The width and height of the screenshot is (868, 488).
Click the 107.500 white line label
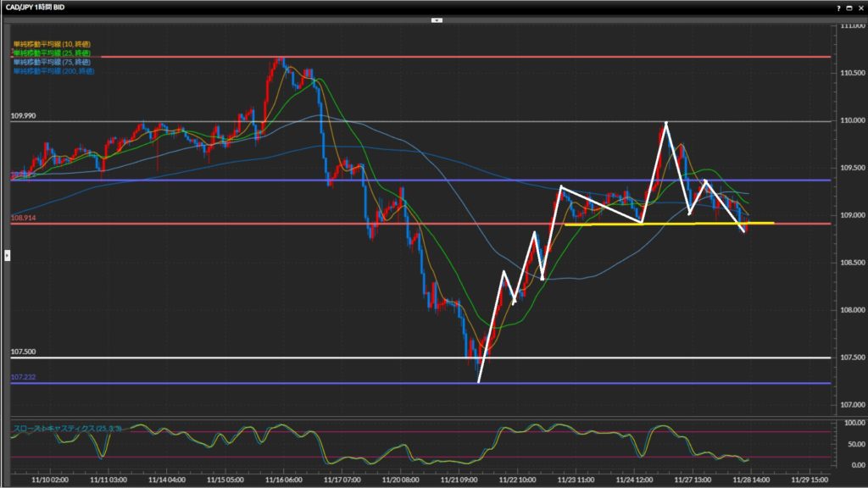click(23, 352)
